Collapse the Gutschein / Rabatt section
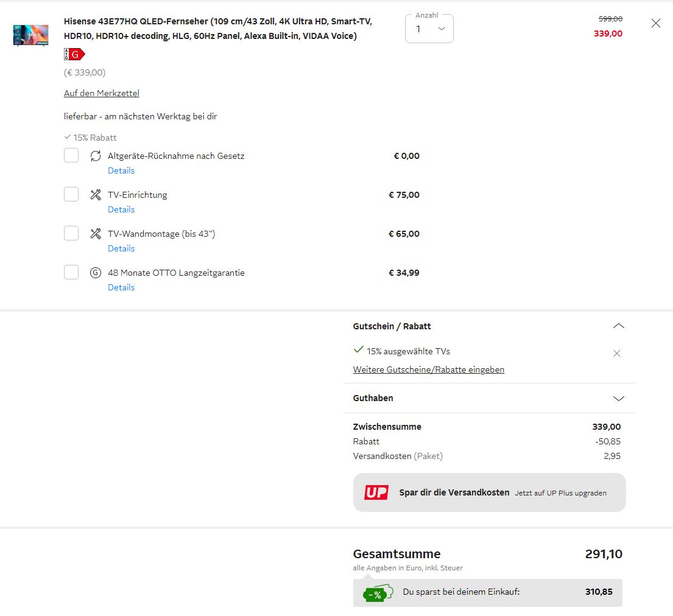673x616 pixels. (x=618, y=326)
